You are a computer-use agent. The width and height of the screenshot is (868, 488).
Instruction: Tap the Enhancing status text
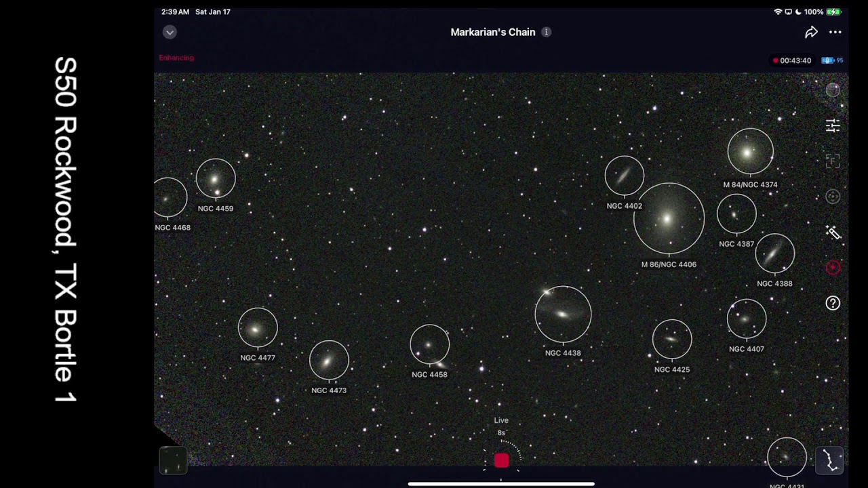point(176,58)
